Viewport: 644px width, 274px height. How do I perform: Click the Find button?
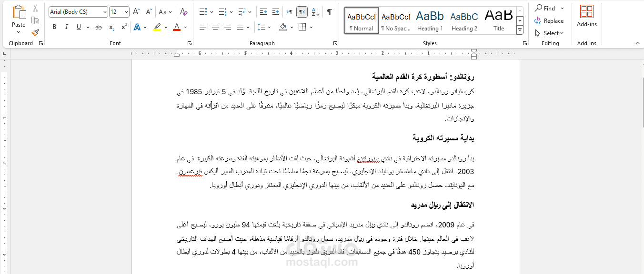coord(544,8)
